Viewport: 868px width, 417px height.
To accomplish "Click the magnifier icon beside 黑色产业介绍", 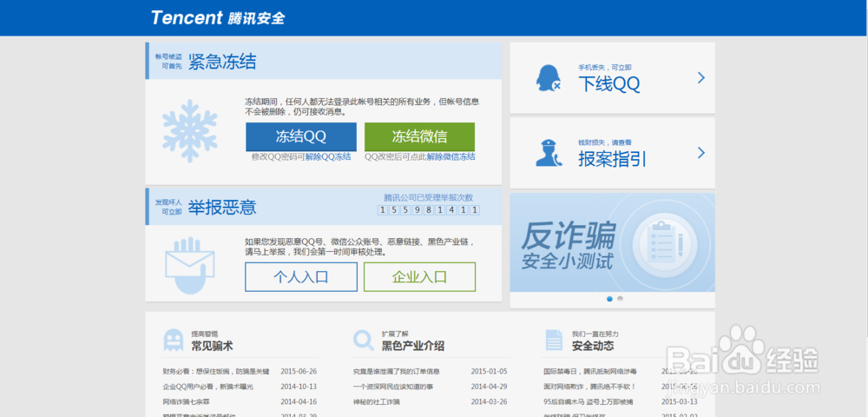I will point(364,340).
